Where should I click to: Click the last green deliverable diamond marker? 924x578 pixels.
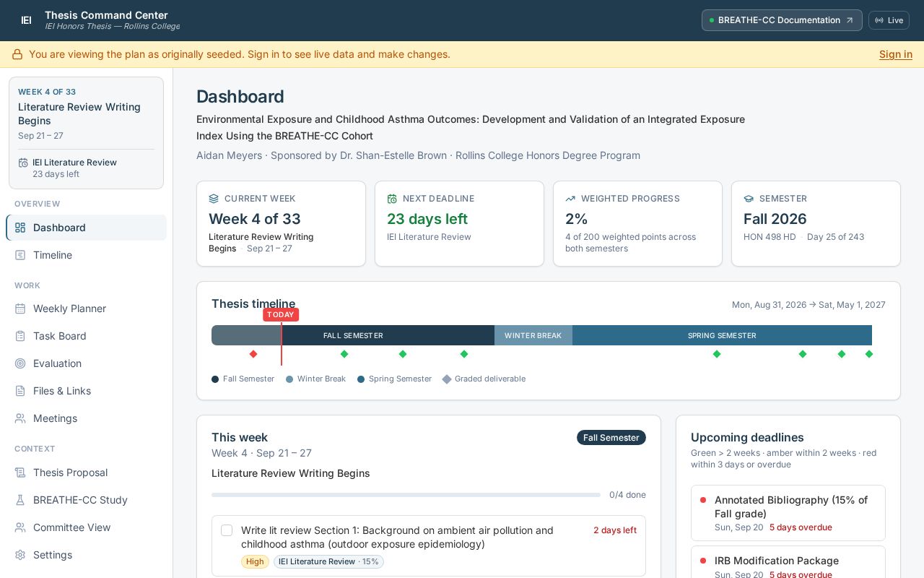(869, 354)
